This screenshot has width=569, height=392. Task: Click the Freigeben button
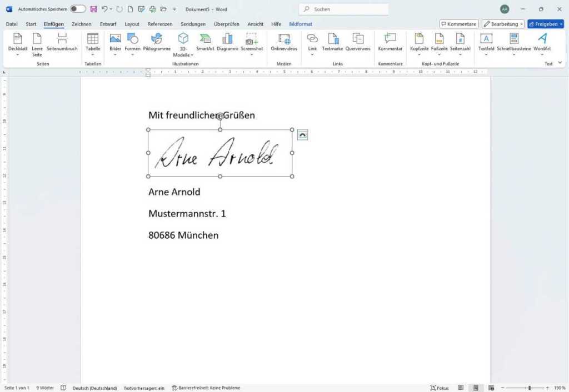544,24
